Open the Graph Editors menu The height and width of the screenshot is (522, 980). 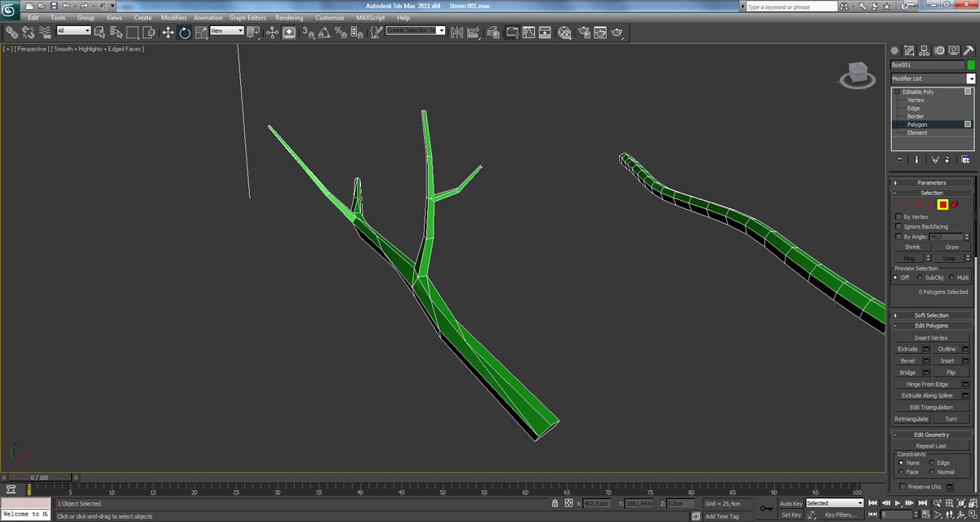[247, 17]
